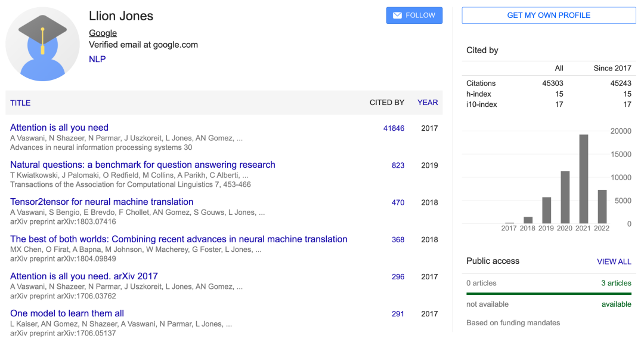
Task: Open 'Attention is all you need' paper
Action: pos(59,127)
